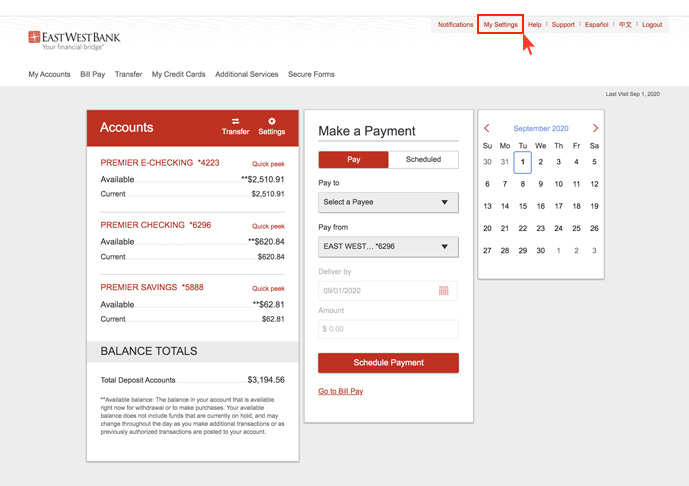689x486 pixels.
Task: Open the Bill Pay menu
Action: pos(93,74)
